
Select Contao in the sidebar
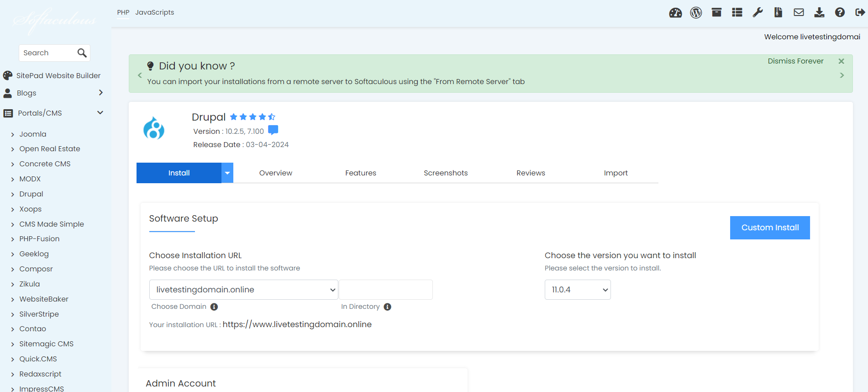coord(32,329)
